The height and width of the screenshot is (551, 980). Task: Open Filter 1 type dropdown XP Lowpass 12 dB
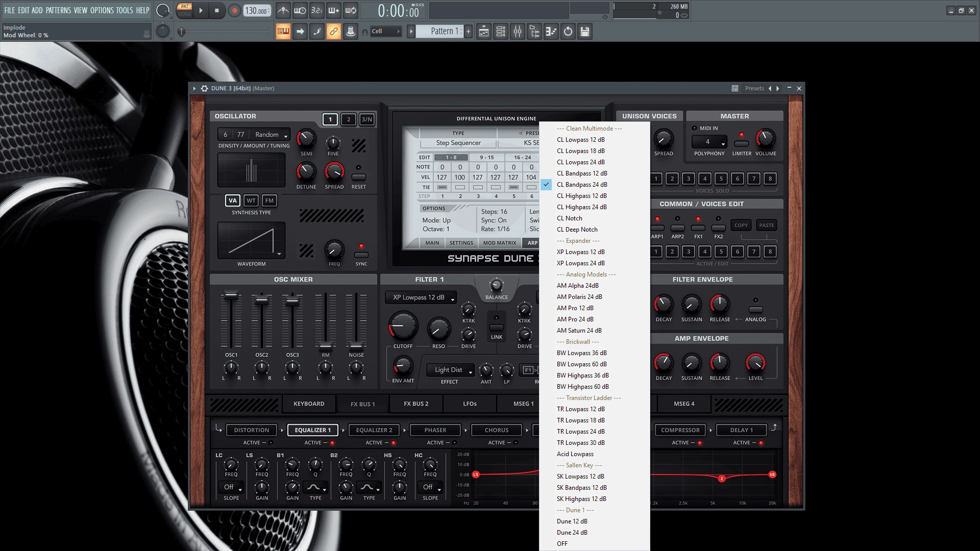click(x=421, y=297)
